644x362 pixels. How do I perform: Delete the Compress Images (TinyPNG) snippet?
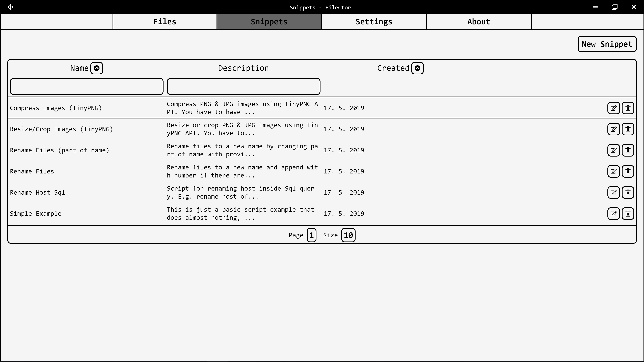click(x=628, y=108)
